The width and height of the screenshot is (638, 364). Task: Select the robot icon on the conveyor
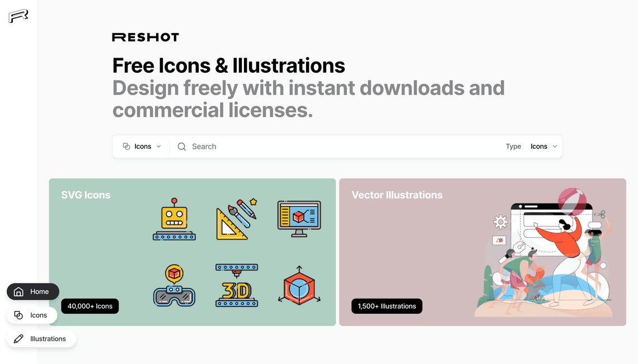(174, 219)
